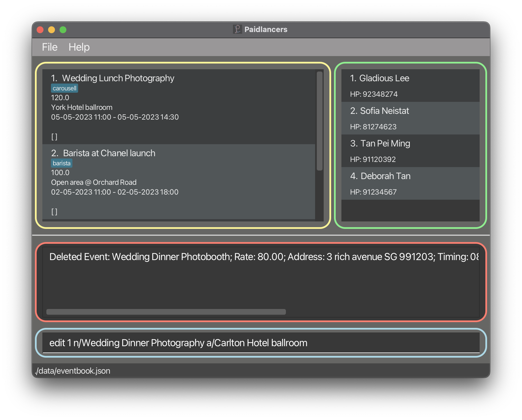Click timing 02-05-2023 11:00 - 02-05-2023 18:00
Viewport: 522px width, 420px height.
click(x=115, y=192)
